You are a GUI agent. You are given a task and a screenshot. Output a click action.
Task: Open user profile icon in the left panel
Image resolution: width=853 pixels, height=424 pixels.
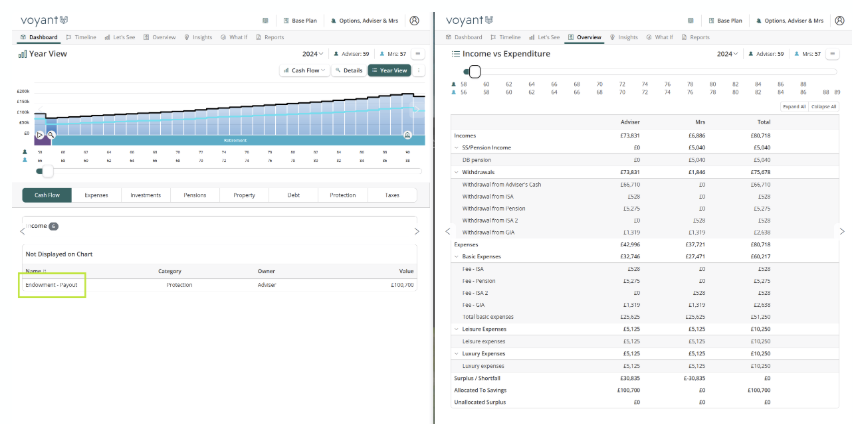[415, 20]
